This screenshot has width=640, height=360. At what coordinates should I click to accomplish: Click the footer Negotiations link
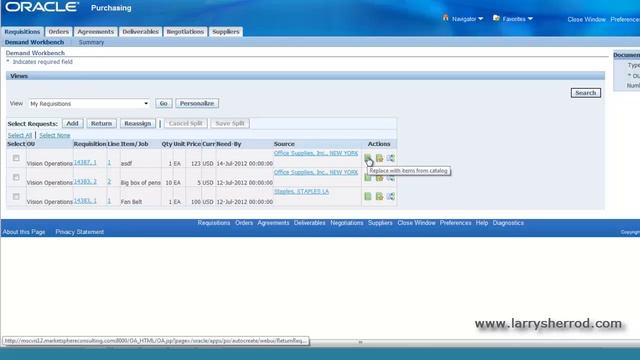pyautogui.click(x=347, y=223)
